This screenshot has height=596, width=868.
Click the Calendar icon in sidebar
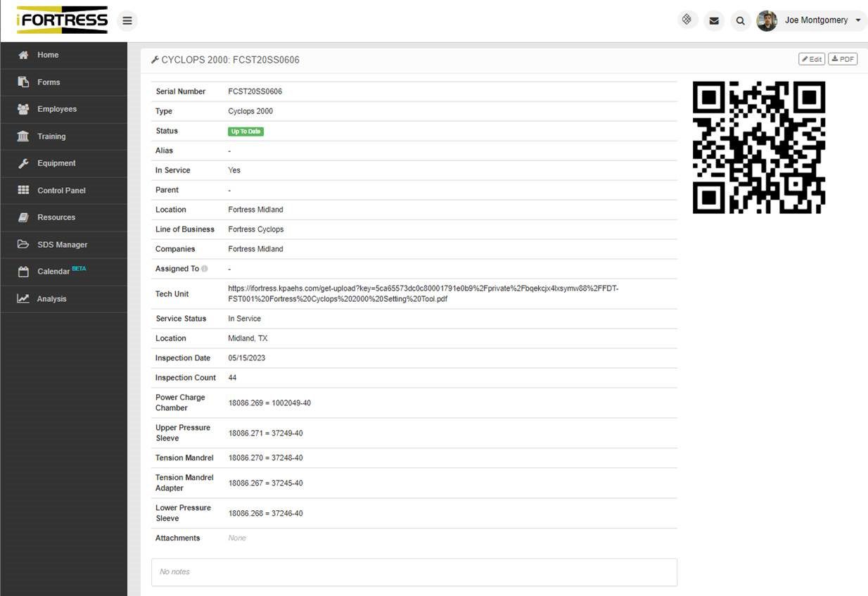[23, 272]
